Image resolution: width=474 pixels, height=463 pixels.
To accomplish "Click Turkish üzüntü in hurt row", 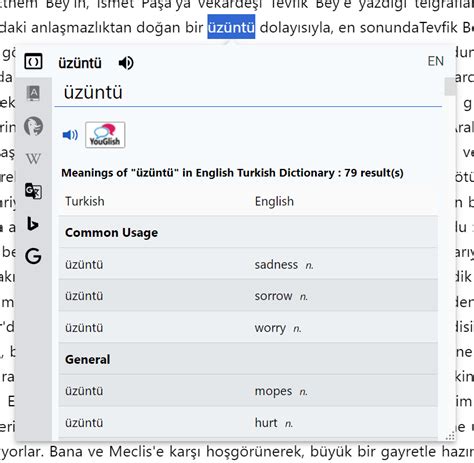I will tap(84, 423).
